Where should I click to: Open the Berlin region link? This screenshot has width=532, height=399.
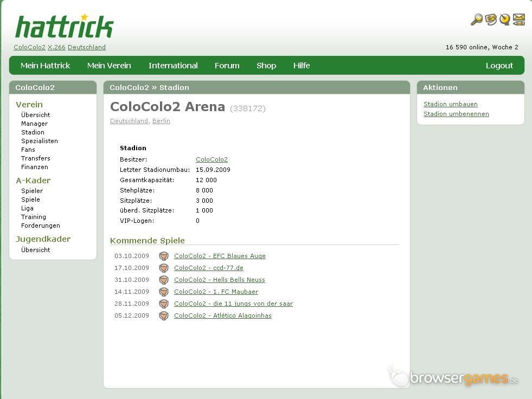(x=161, y=121)
